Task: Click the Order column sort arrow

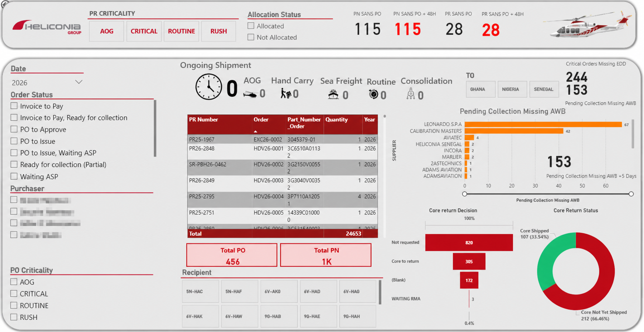Action: tap(255, 132)
